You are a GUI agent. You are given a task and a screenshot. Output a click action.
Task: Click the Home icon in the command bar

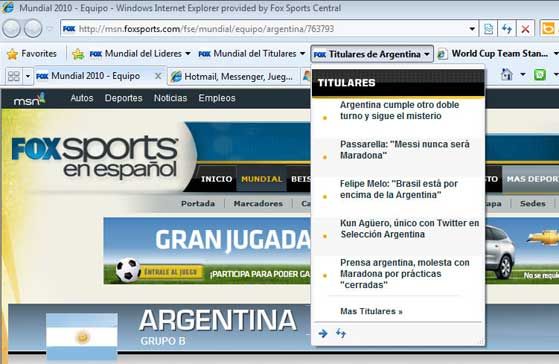(x=507, y=75)
